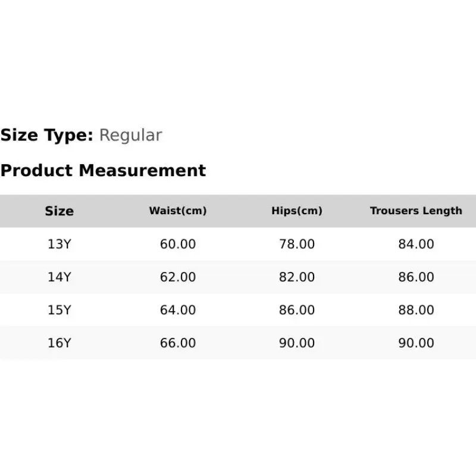Click the 66.00 waist value
Image resolution: width=476 pixels, height=476 pixels.
point(178,343)
